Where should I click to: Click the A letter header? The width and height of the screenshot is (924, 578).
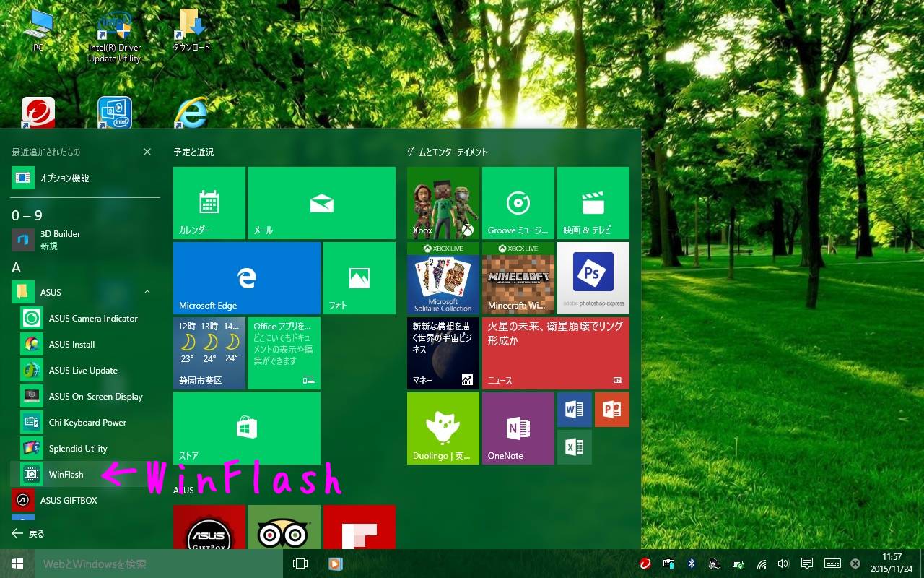coord(17,268)
